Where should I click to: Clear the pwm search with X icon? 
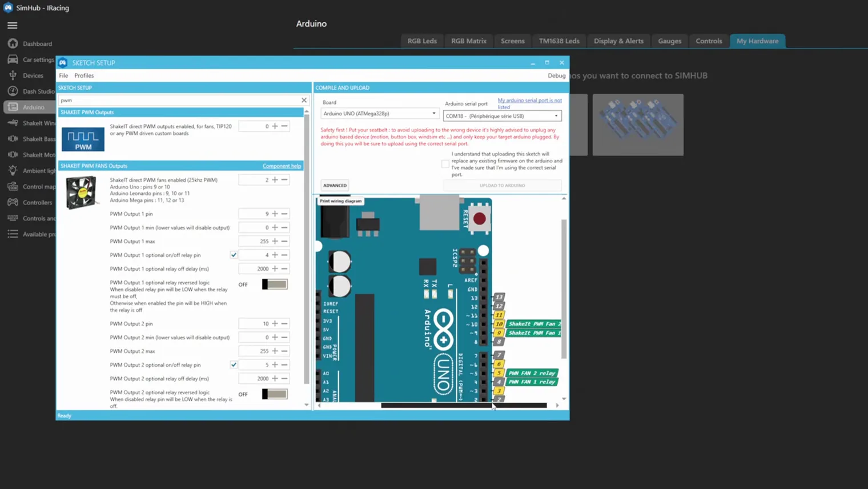tap(304, 100)
